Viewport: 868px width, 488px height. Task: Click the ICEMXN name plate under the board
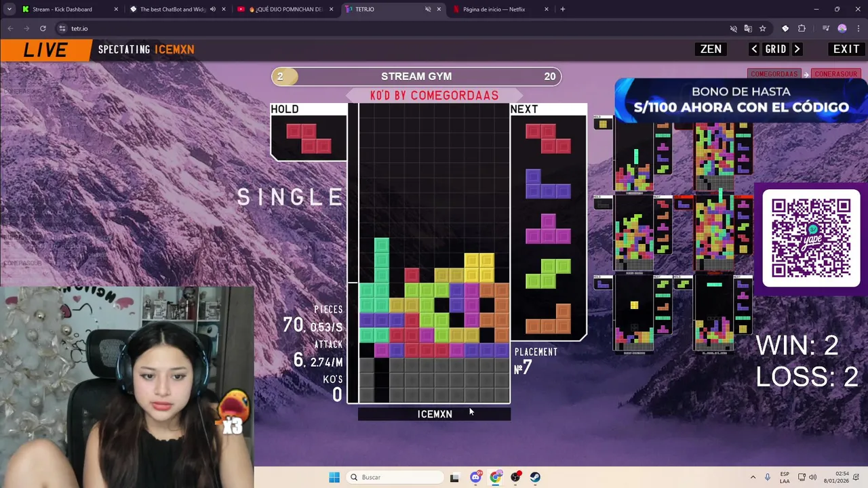(x=434, y=414)
